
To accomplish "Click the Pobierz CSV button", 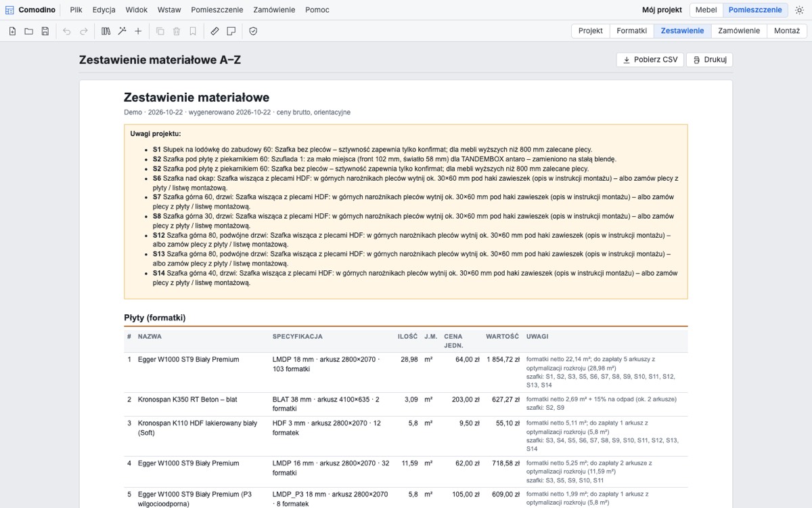I will (x=650, y=60).
